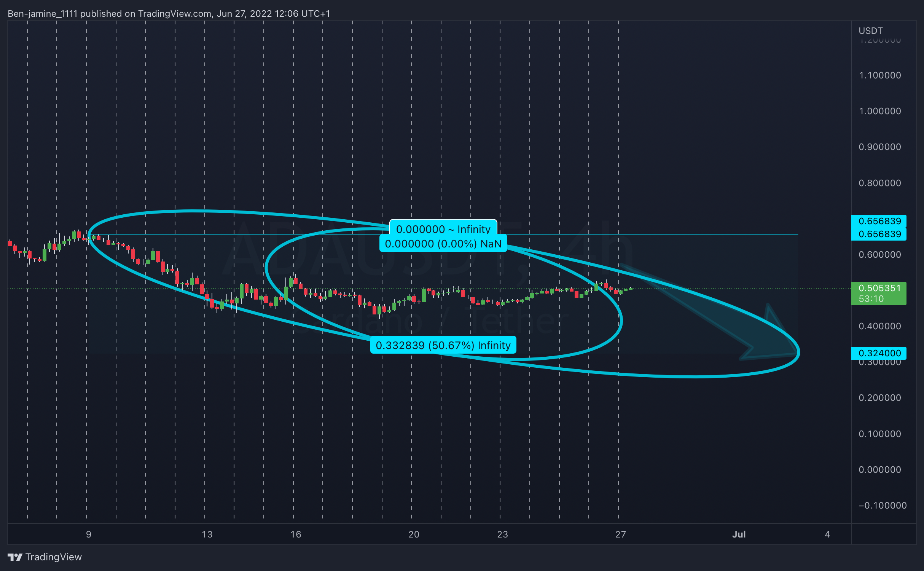Click the date label 13
This screenshot has height=571, width=924.
[207, 534]
